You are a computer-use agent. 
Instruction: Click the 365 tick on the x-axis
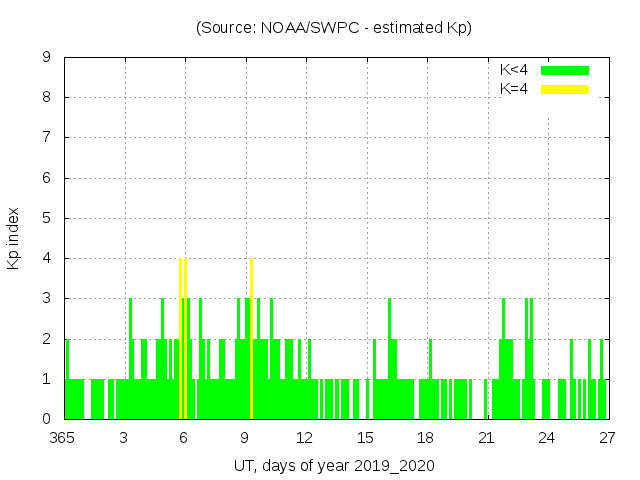point(65,438)
